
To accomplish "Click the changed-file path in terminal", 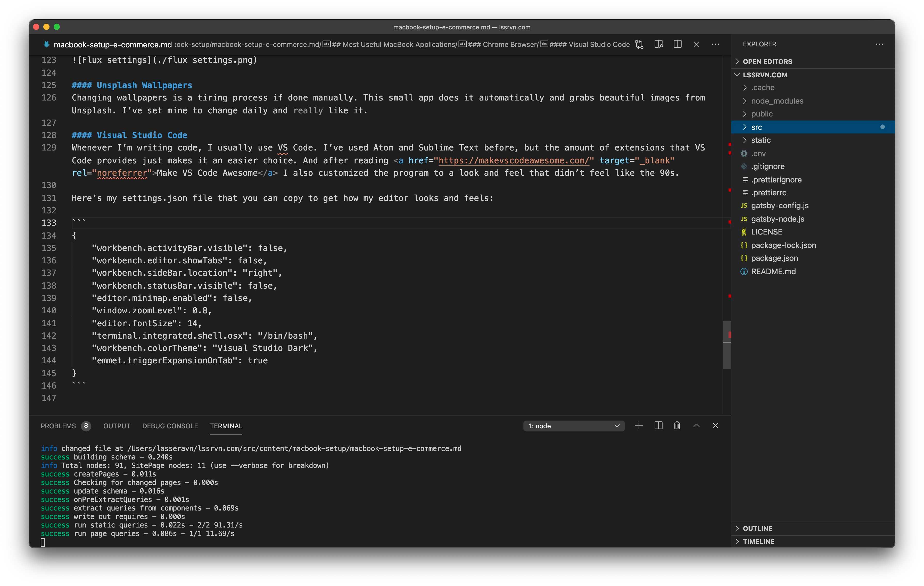I will click(294, 448).
